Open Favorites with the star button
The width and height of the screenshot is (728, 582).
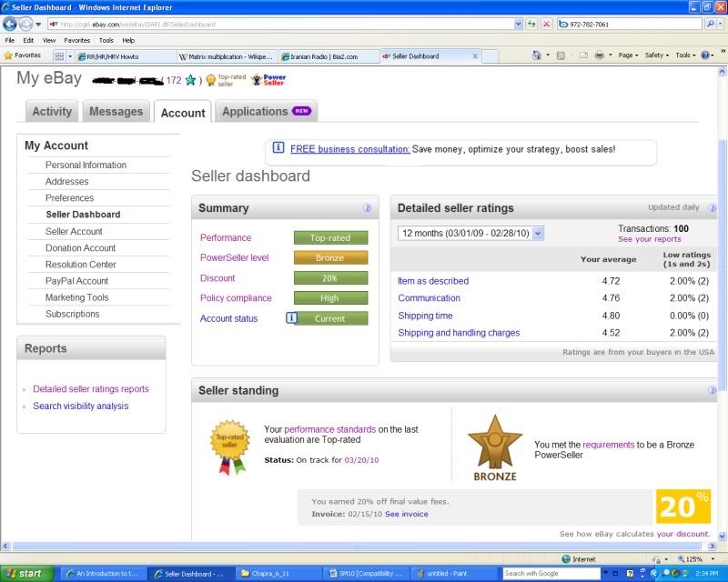coord(22,55)
